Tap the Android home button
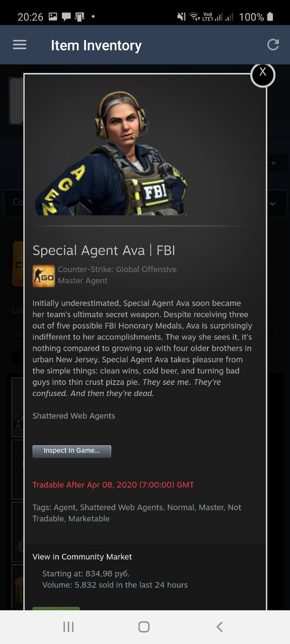 click(x=144, y=626)
